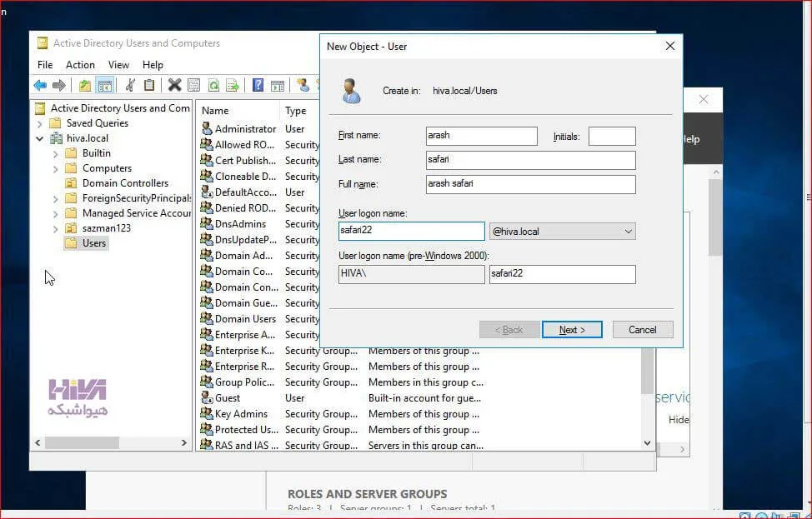
Task: Click Hide link in Server Manager window
Action: click(678, 420)
